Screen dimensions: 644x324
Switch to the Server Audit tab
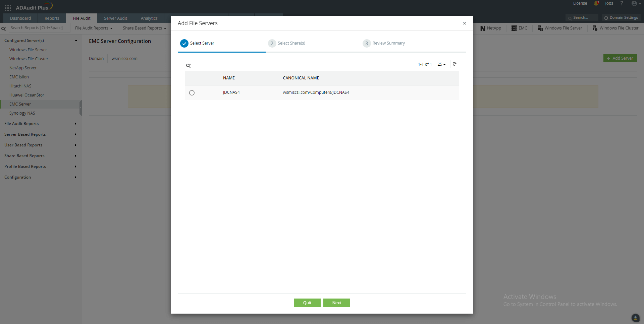[x=115, y=18]
